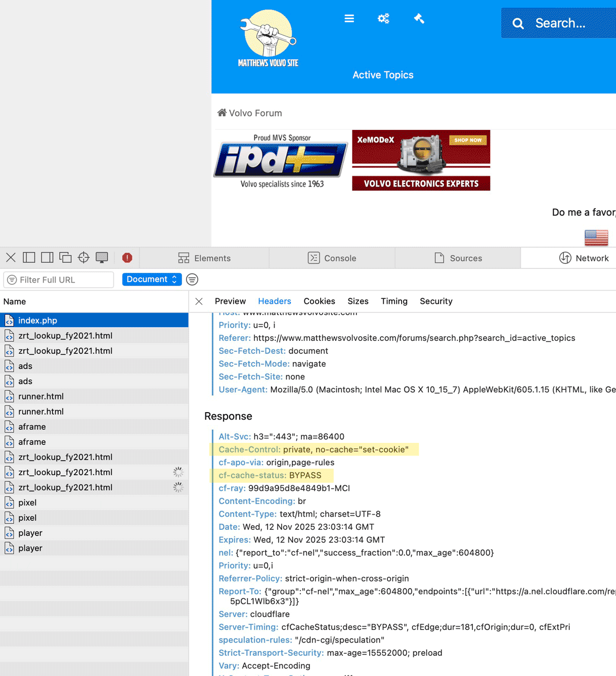Close the request details pane

(x=199, y=301)
